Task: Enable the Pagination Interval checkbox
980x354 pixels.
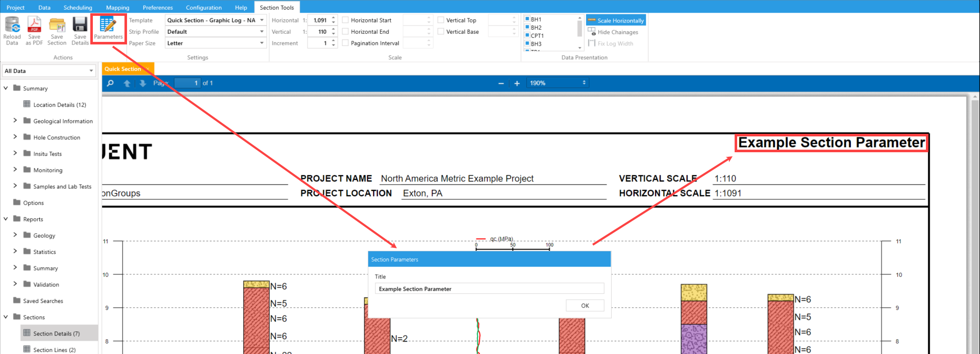Action: (345, 43)
